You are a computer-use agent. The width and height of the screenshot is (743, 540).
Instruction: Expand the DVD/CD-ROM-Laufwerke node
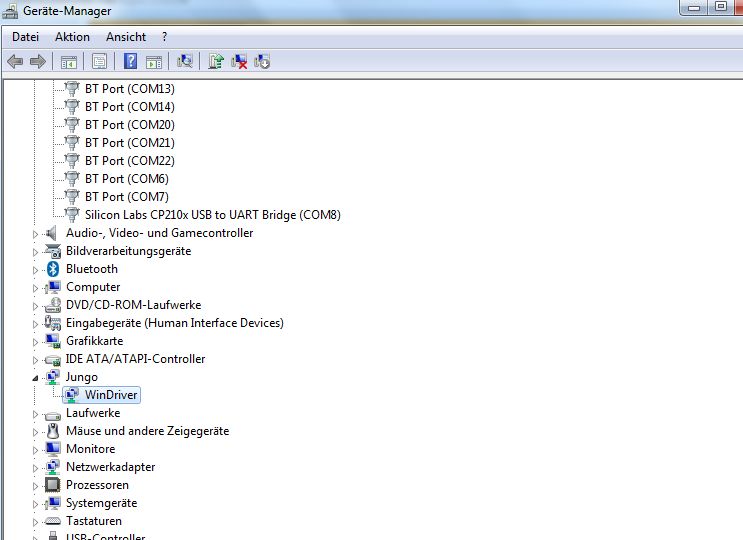pyautogui.click(x=35, y=306)
